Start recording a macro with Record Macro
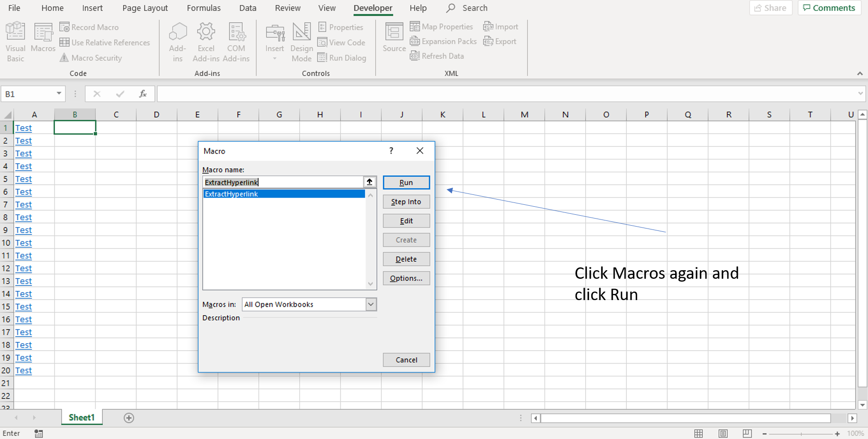The image size is (868, 439). pyautogui.click(x=89, y=27)
